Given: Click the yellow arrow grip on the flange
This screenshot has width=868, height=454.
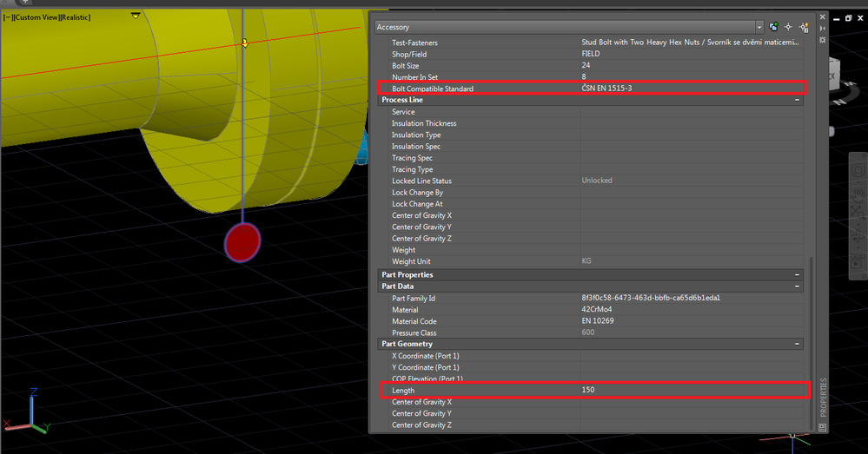Looking at the screenshot, I should coord(245,43).
